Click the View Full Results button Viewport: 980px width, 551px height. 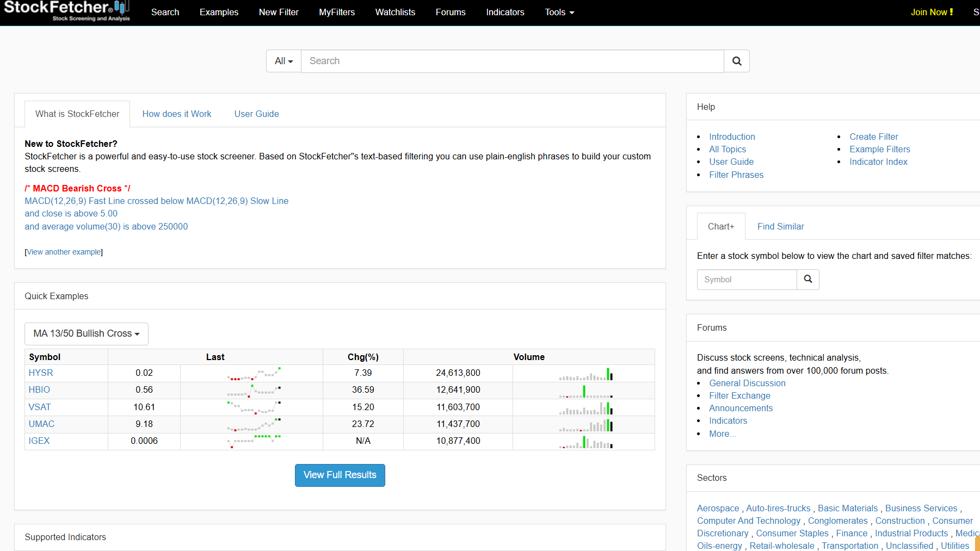(x=340, y=475)
